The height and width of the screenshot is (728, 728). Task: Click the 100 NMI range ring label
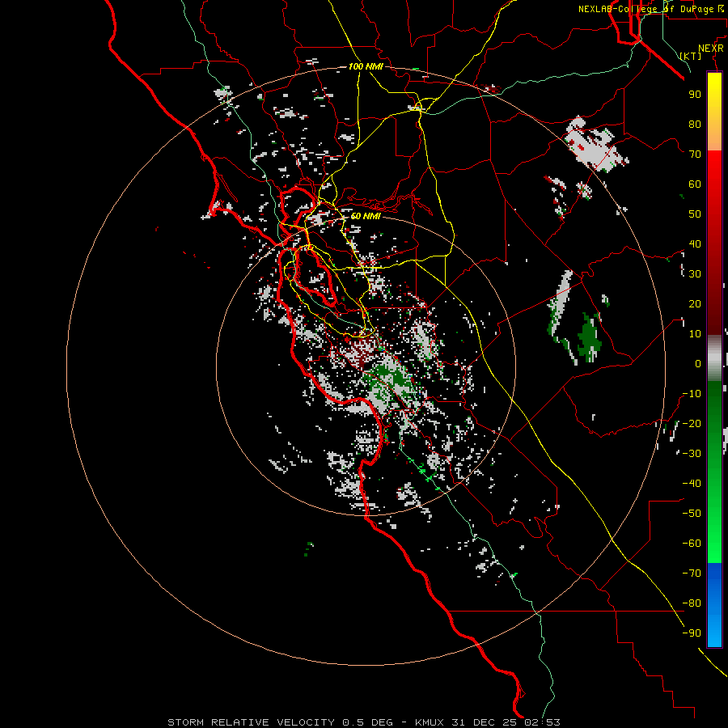[366, 67]
